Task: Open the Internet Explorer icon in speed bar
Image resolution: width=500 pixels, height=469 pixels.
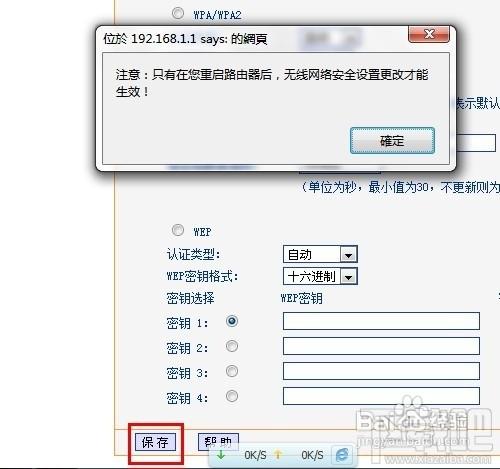Action: [x=342, y=455]
